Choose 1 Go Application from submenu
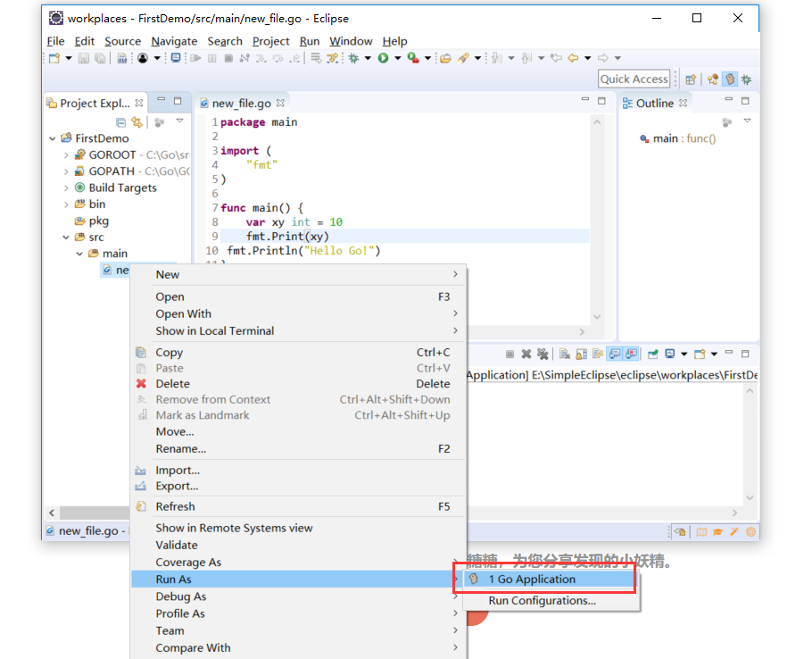The image size is (812, 659). tap(550, 580)
